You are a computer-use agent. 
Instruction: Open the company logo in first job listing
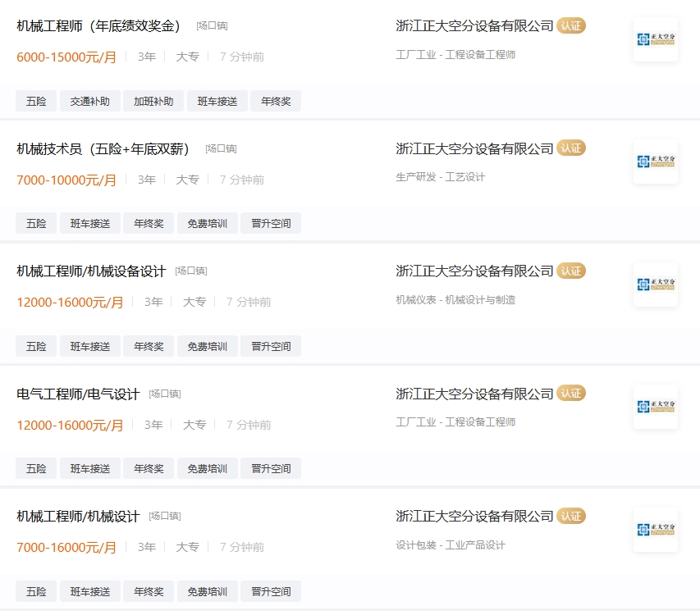point(656,39)
